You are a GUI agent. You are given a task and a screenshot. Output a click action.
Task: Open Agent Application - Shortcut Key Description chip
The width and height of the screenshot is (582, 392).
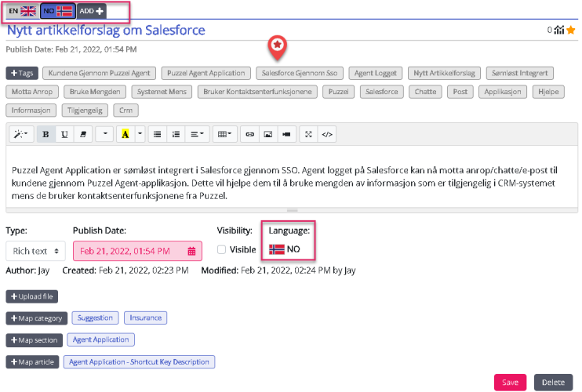point(139,362)
